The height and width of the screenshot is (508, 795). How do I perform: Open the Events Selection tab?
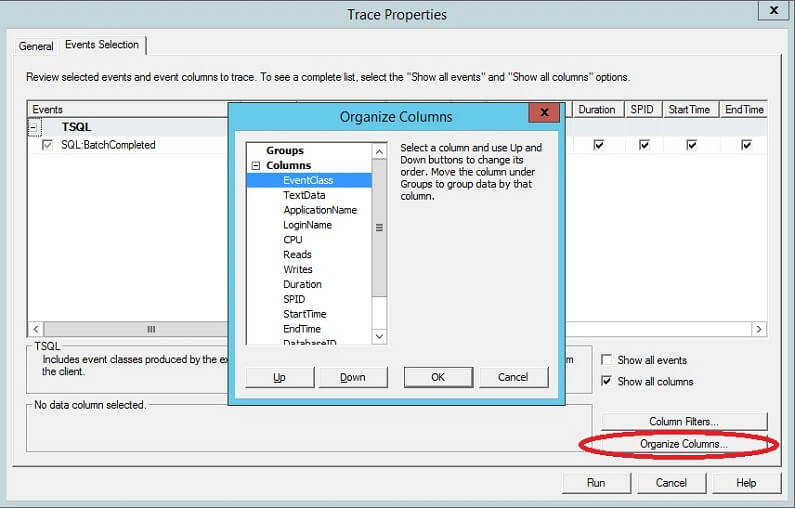tap(102, 46)
